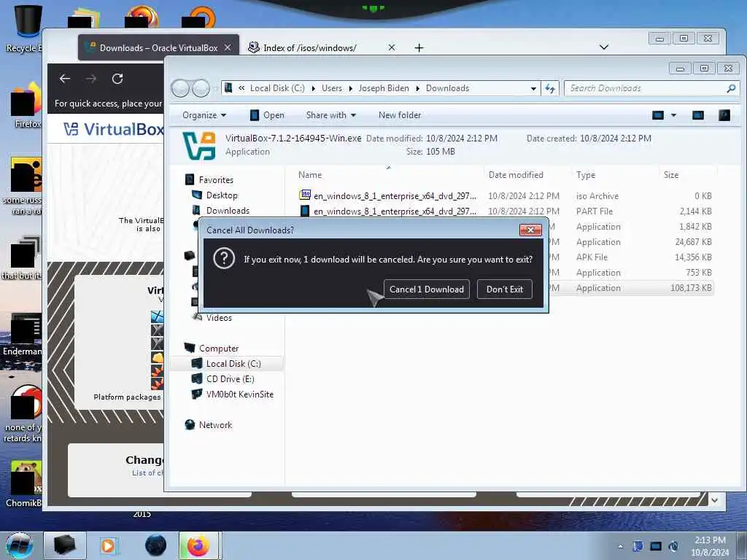
Task: Expand the address bar history dropdown
Action: pyautogui.click(x=533, y=88)
